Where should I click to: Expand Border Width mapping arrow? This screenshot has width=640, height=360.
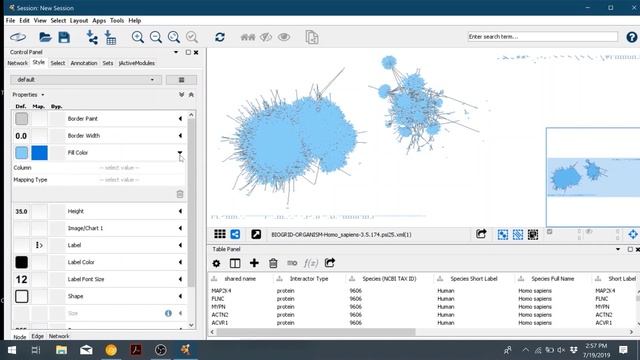(x=180, y=136)
